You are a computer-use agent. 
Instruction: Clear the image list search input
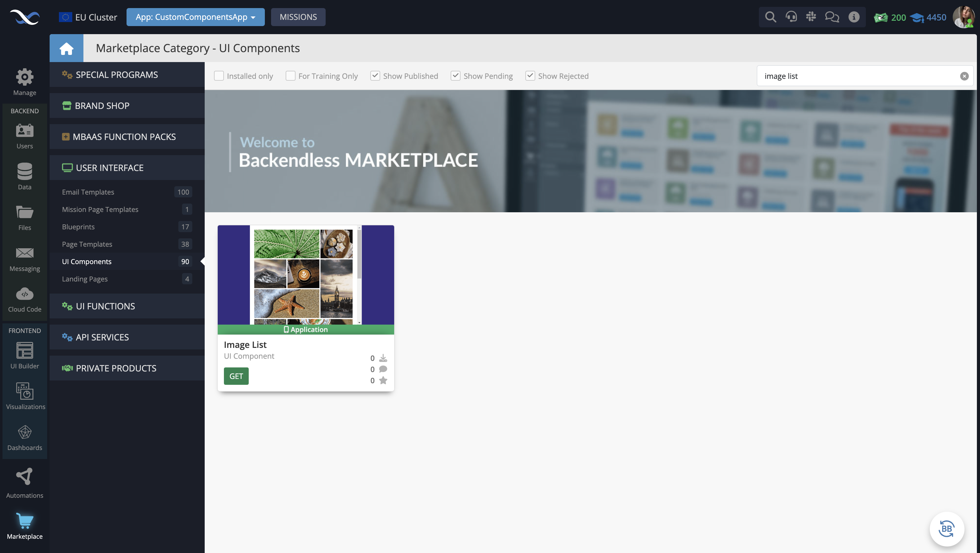pos(964,76)
